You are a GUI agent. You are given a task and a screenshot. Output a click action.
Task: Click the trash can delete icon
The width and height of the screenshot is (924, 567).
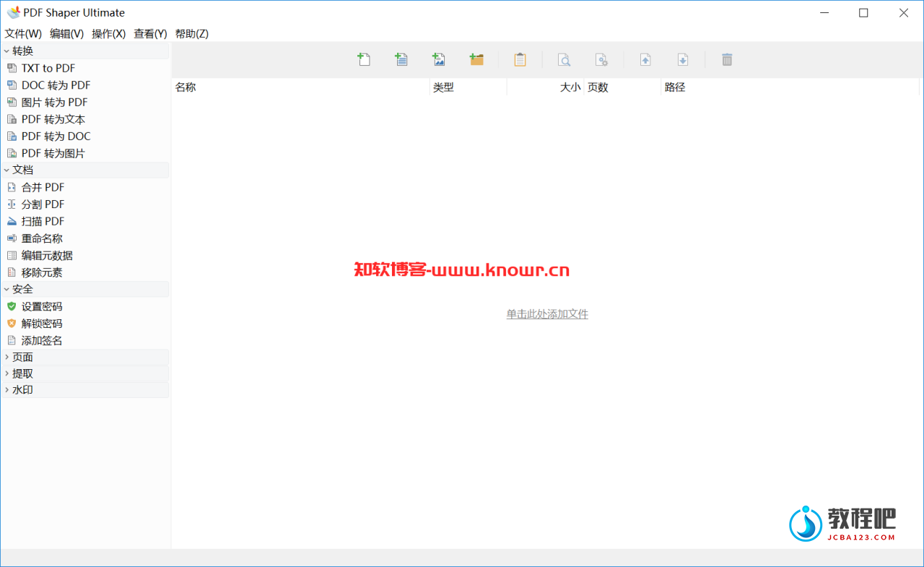[x=727, y=59]
